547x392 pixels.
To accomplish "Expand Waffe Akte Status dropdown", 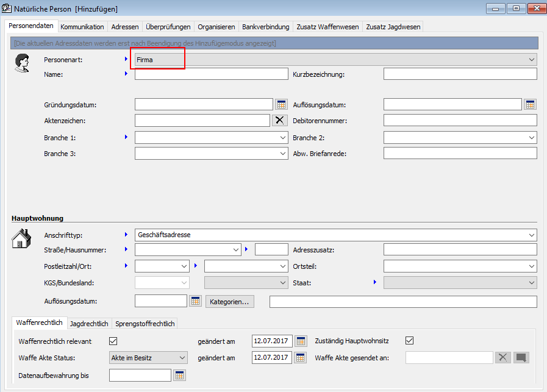I will (x=182, y=358).
